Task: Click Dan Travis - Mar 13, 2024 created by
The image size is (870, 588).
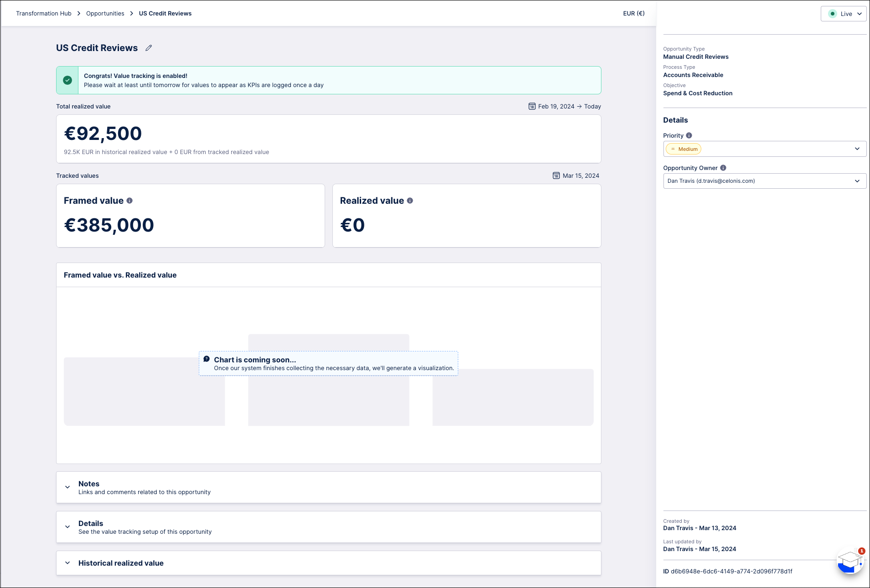Action: 699,528
